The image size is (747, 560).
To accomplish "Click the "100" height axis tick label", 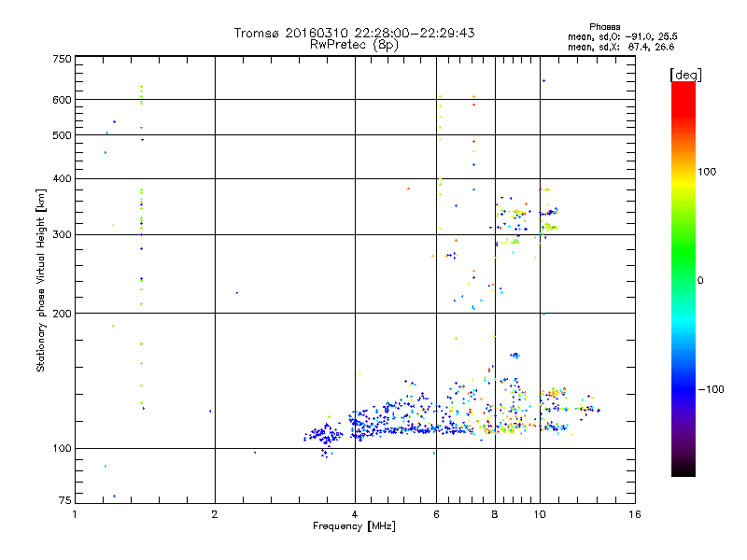I will pyautogui.click(x=62, y=448).
